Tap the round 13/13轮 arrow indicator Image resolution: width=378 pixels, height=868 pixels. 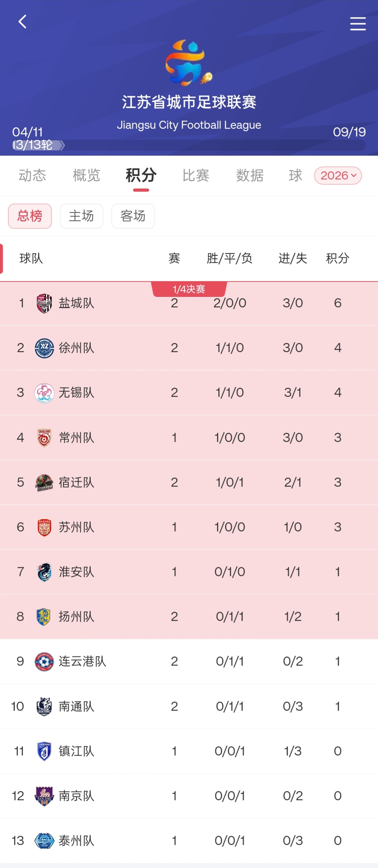pyautogui.click(x=62, y=145)
